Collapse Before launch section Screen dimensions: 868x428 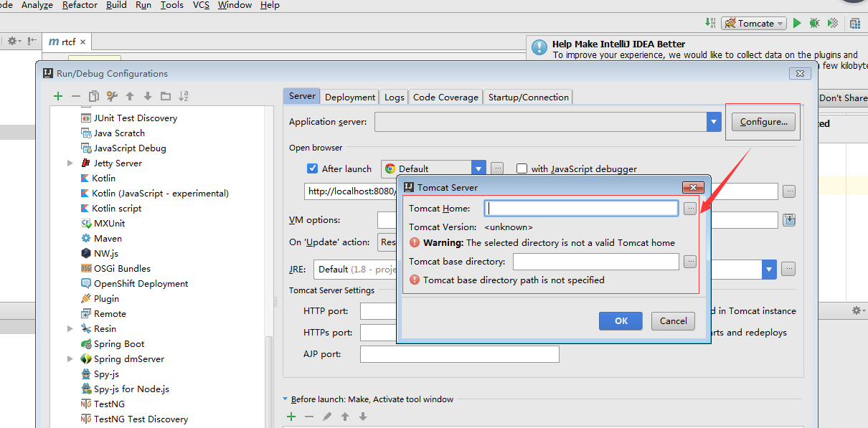point(285,399)
